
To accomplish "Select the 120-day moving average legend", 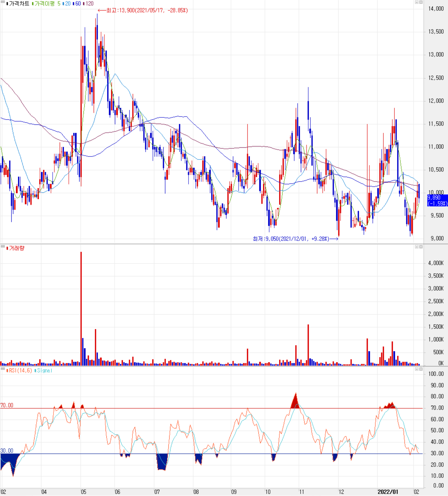I will tap(88, 4).
